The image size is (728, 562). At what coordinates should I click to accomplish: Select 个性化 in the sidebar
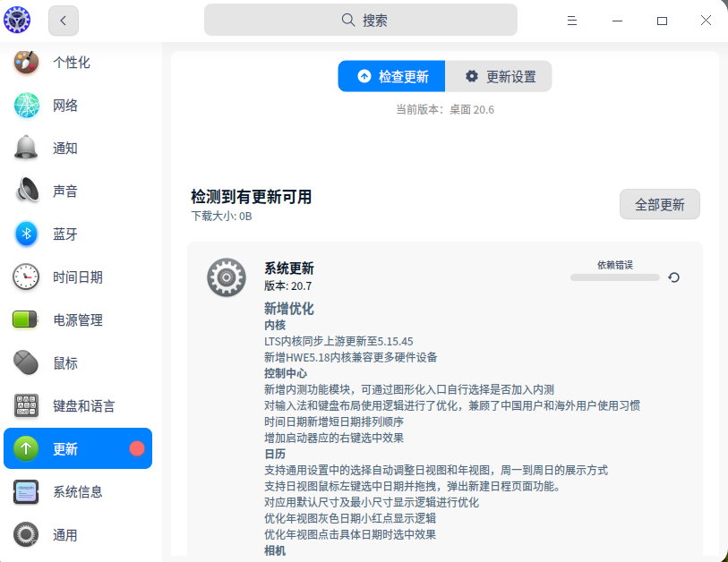click(71, 62)
